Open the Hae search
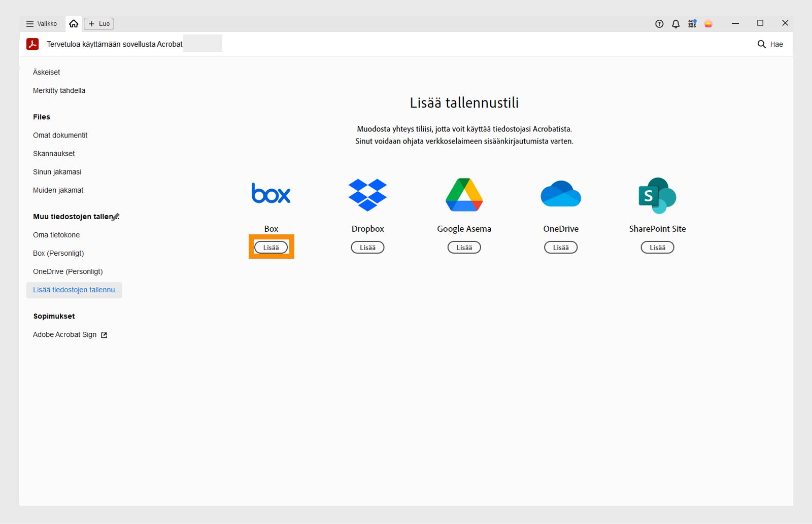812x524 pixels. pos(770,44)
